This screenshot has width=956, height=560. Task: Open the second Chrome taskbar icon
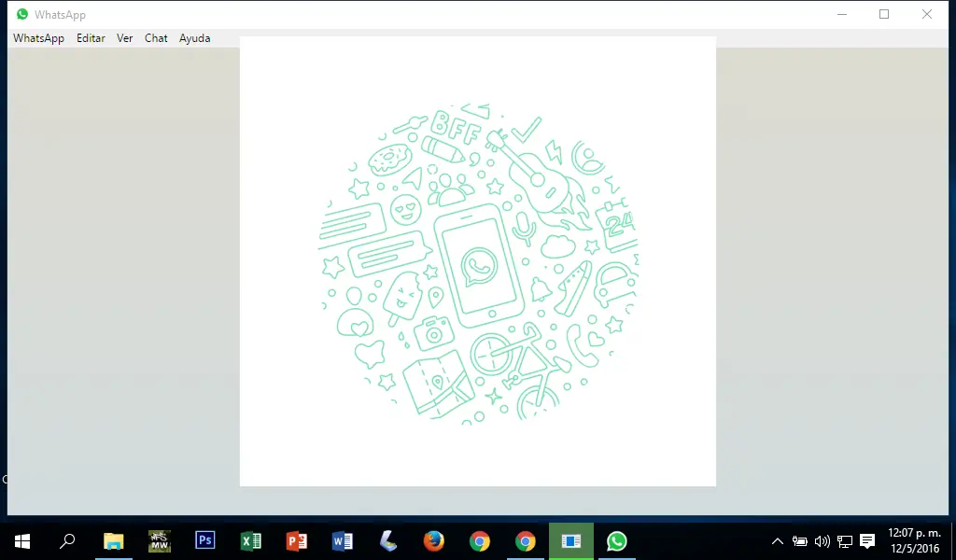click(525, 541)
